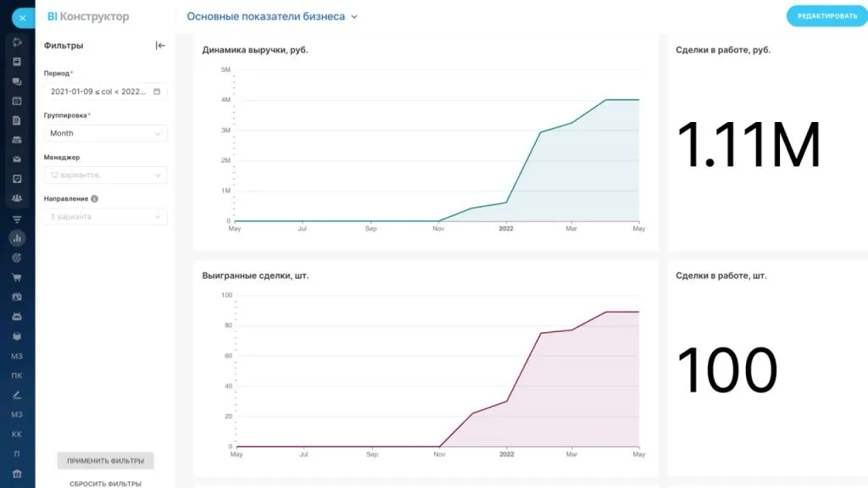Open the mail envelope icon in the sidebar
Image resolution: width=868 pixels, height=488 pixels.
[17, 159]
